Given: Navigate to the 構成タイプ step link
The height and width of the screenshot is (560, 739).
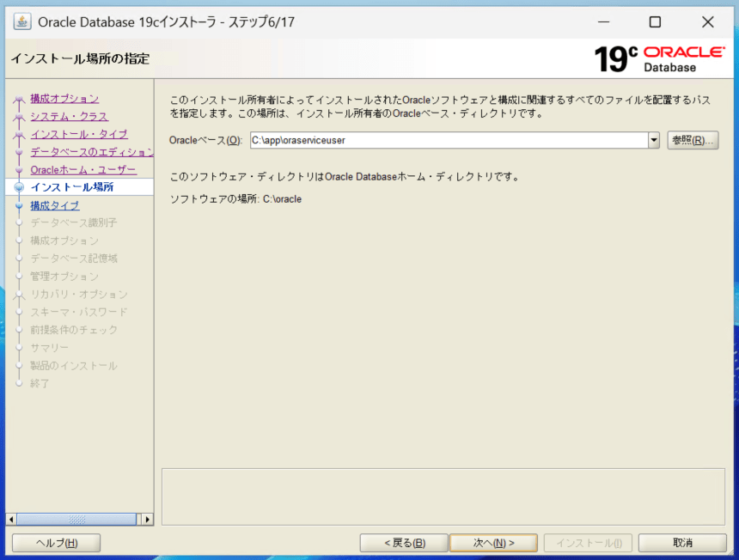Looking at the screenshot, I should point(54,205).
